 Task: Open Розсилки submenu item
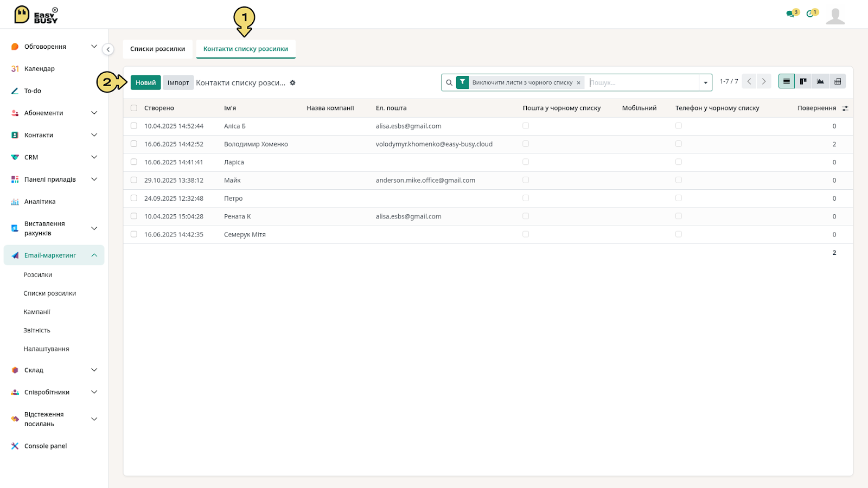[x=38, y=275]
